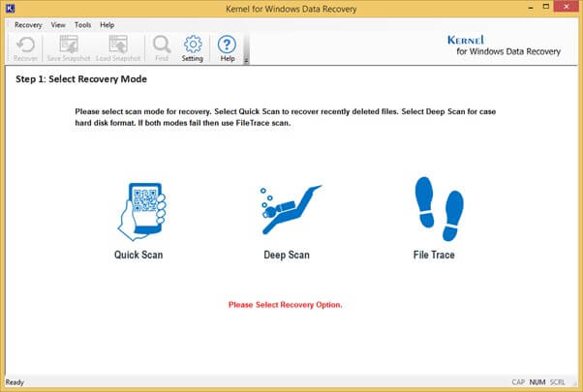583x392 pixels.
Task: Close the Kernel window
Action: [566, 7]
